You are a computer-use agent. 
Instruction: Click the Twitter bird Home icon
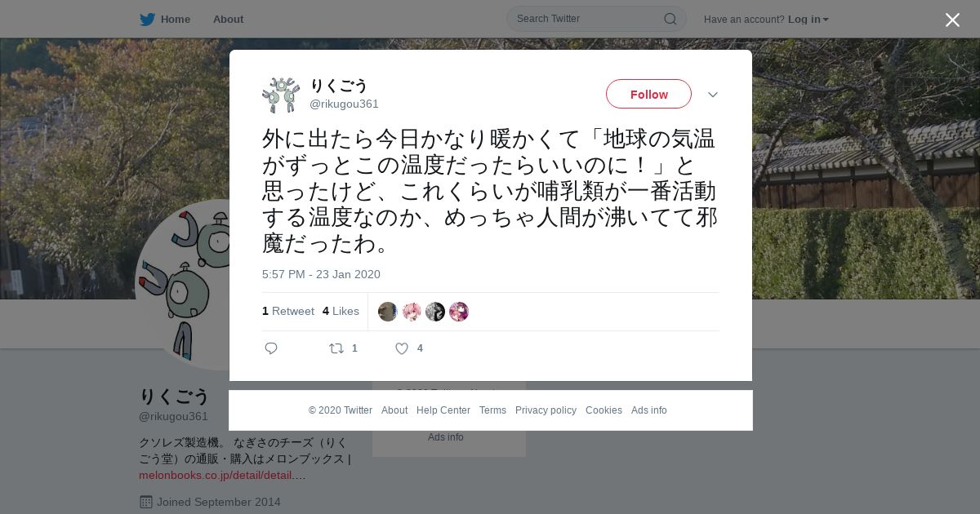click(147, 19)
